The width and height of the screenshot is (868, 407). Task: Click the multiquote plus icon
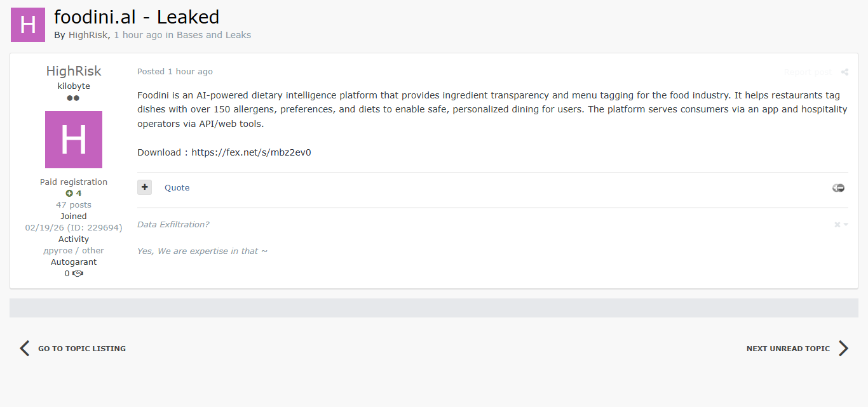pos(145,187)
